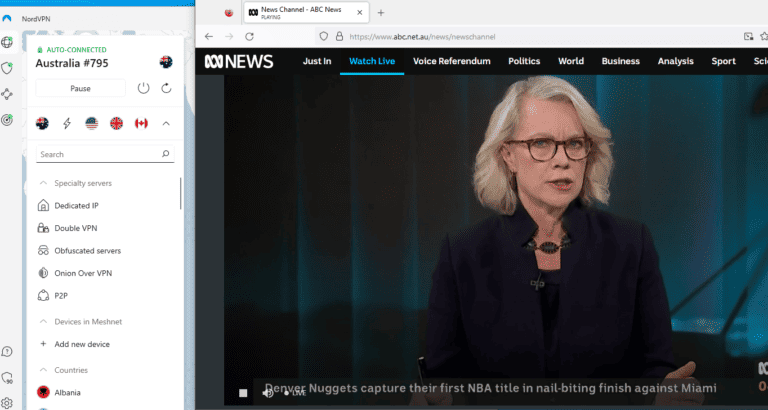
Task: Open the Sport section
Action: click(x=723, y=61)
